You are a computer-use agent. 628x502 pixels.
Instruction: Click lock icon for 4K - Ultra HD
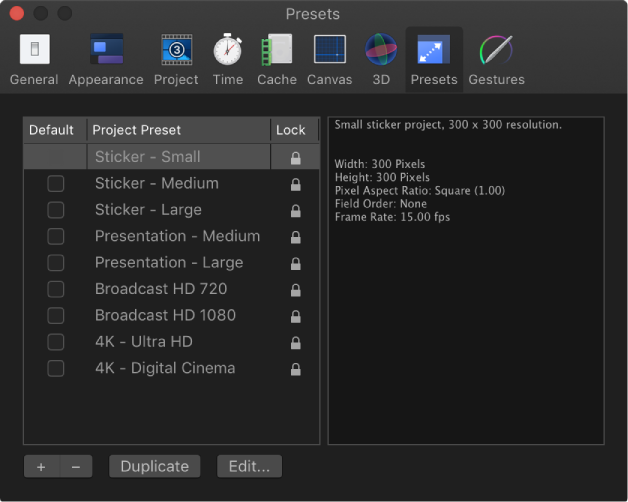(296, 343)
